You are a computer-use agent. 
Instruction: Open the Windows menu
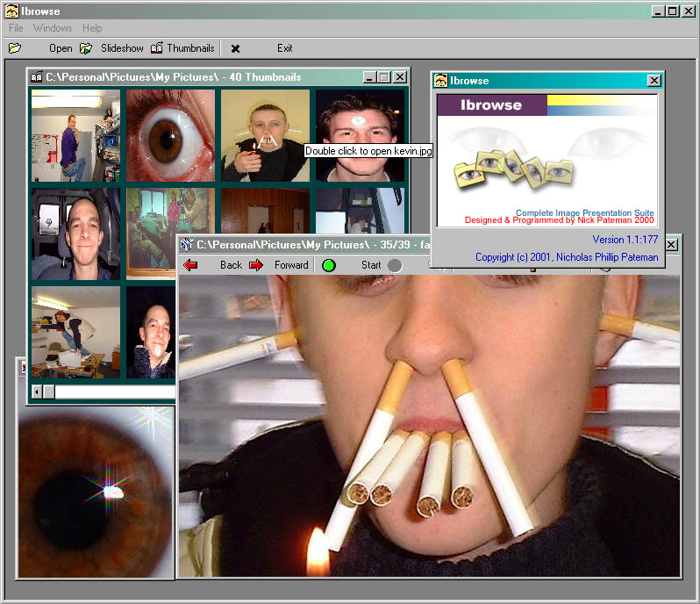point(53,28)
